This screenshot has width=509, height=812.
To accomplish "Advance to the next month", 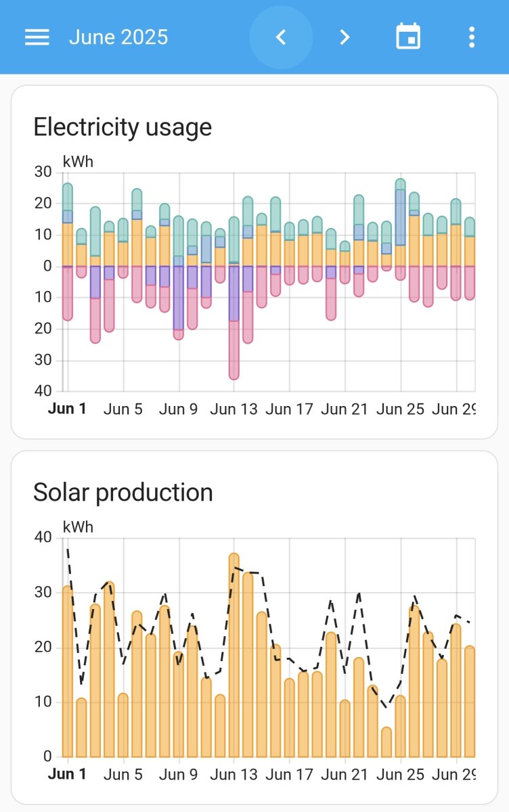I will 345,37.
